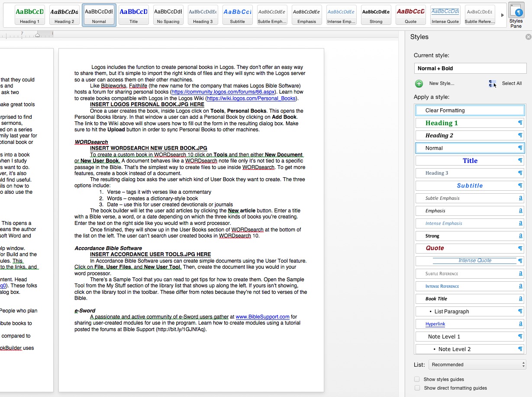The width and height of the screenshot is (532, 397).
Task: Enable the Show styles guides checkbox
Action: click(417, 379)
